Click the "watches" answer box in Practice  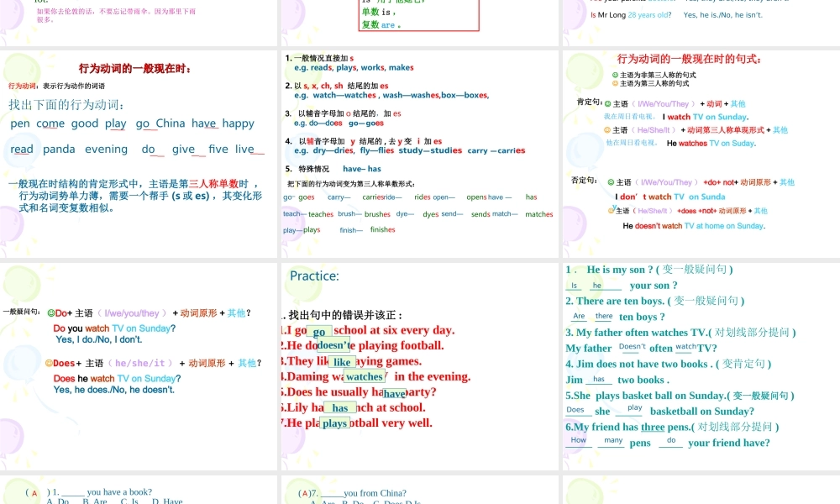(x=365, y=377)
